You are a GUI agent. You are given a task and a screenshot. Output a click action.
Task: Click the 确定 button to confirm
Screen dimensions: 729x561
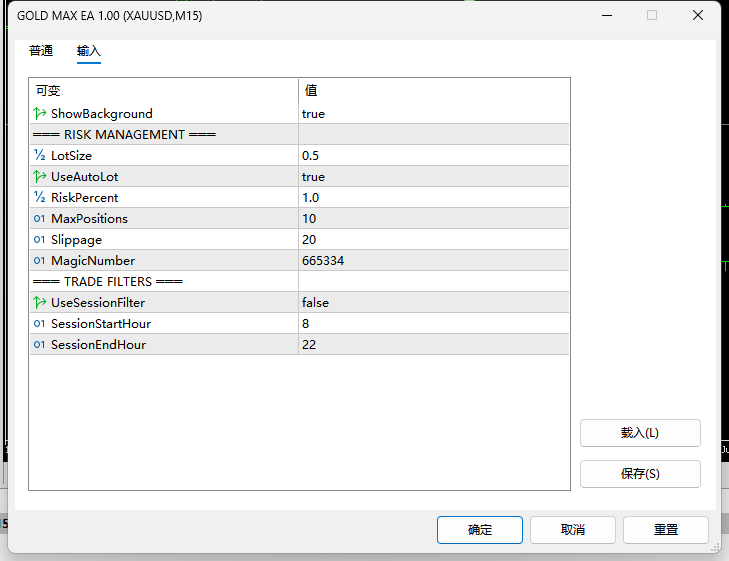480,529
